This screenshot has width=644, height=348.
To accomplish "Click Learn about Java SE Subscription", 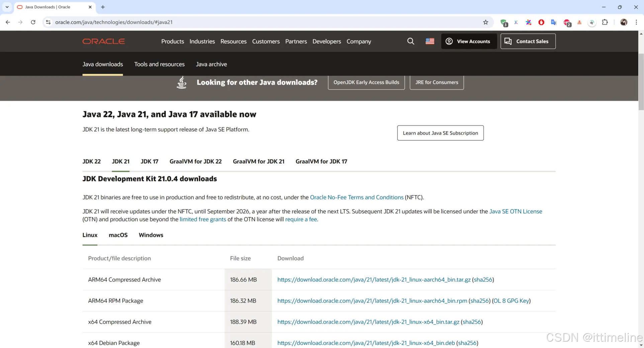I will click(x=440, y=133).
